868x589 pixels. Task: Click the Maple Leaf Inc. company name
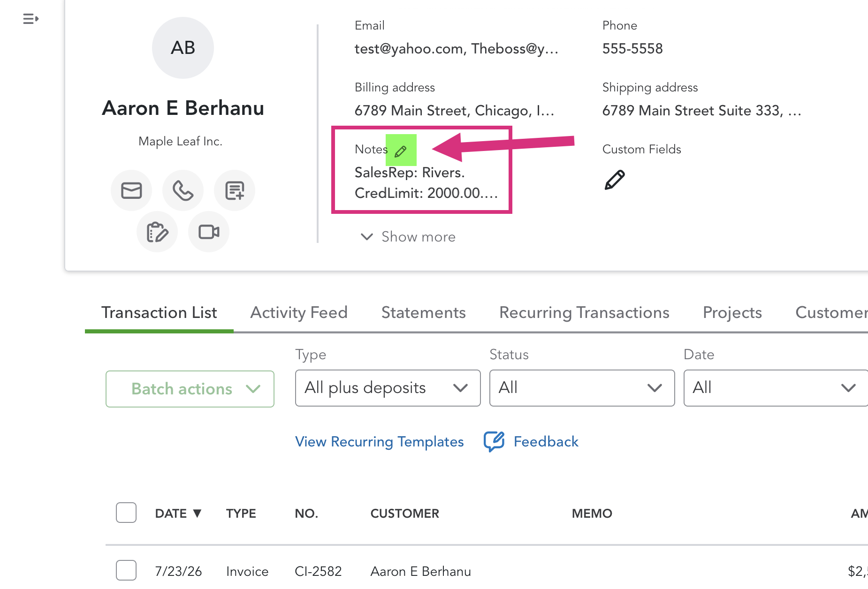pos(180,141)
